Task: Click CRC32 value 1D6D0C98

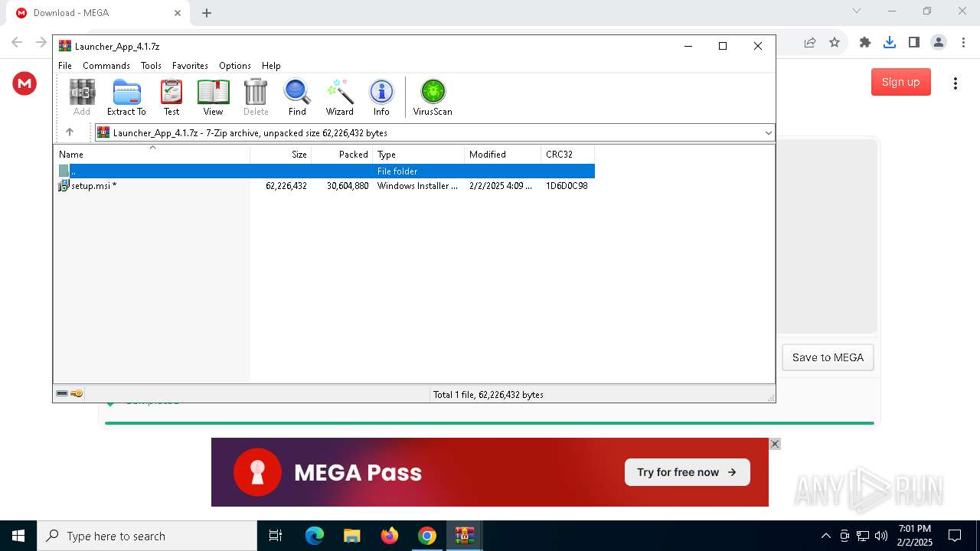Action: click(x=567, y=186)
